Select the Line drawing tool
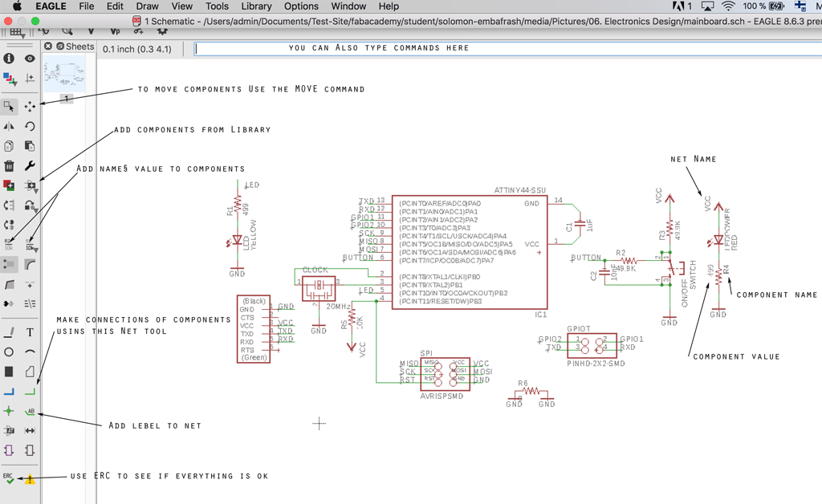 click(9, 332)
